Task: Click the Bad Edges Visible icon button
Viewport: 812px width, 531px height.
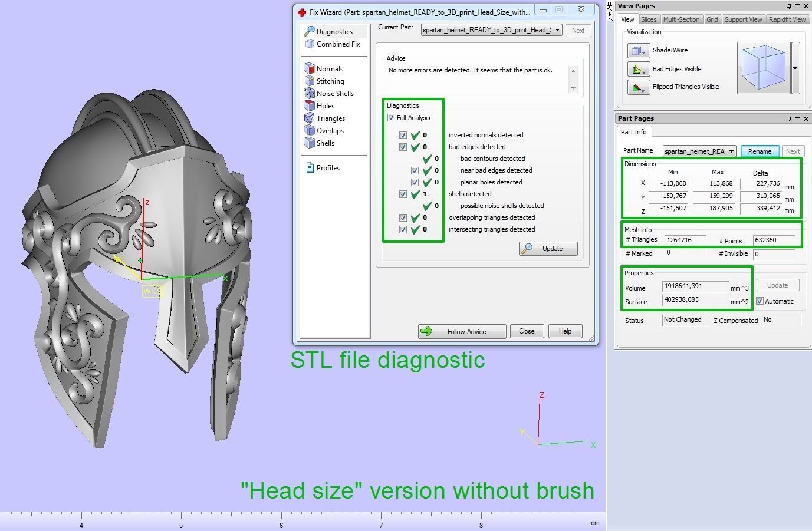Action: [x=639, y=69]
